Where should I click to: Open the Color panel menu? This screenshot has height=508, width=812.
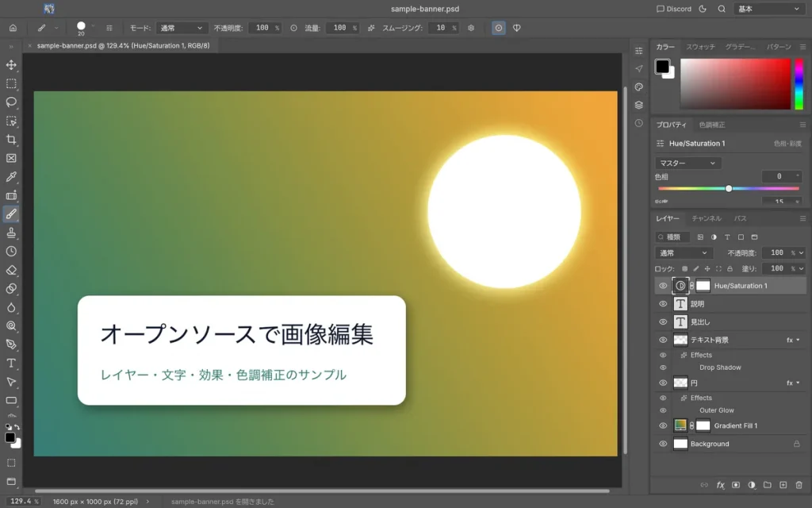[802, 47]
